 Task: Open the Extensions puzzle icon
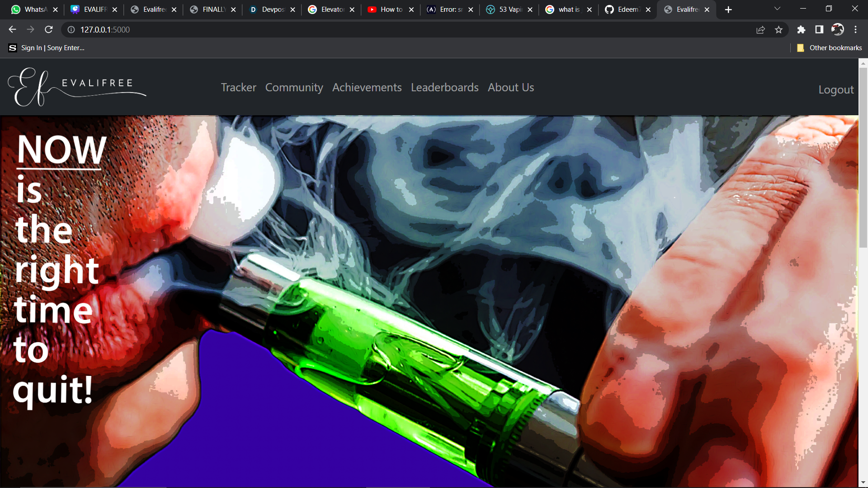801,29
